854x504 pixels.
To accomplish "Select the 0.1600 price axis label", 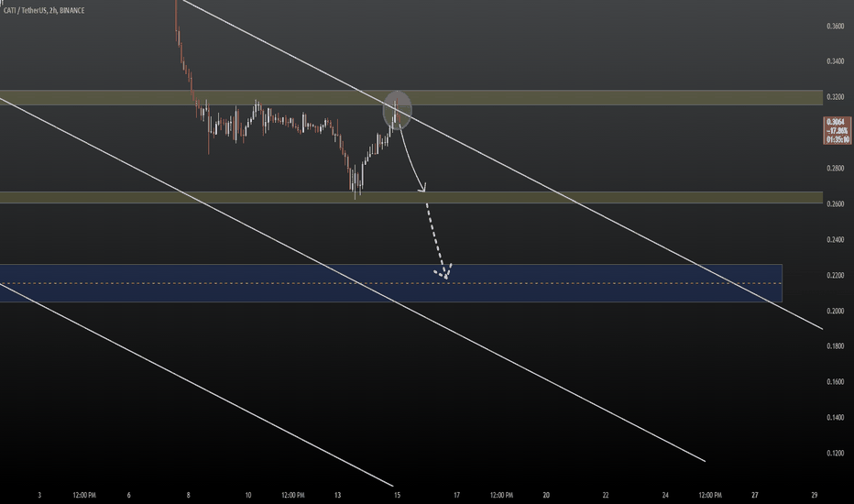I will pos(835,382).
